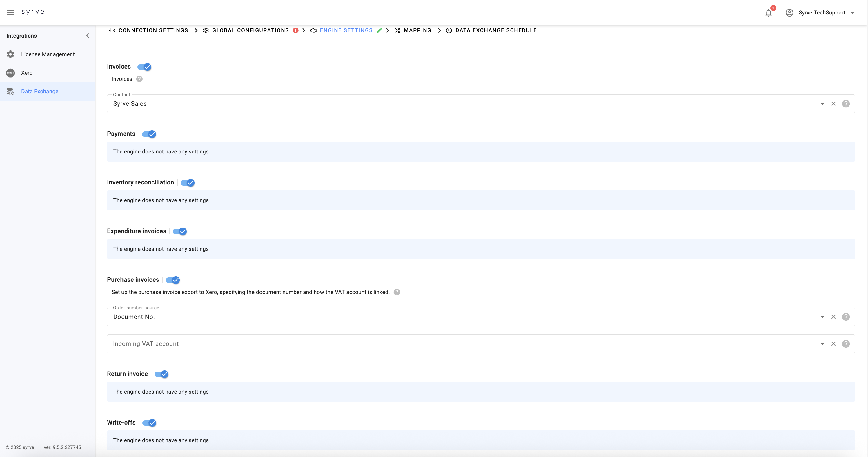Click the Write-offs heading
Screen dimensions: 868x457
click(121, 422)
